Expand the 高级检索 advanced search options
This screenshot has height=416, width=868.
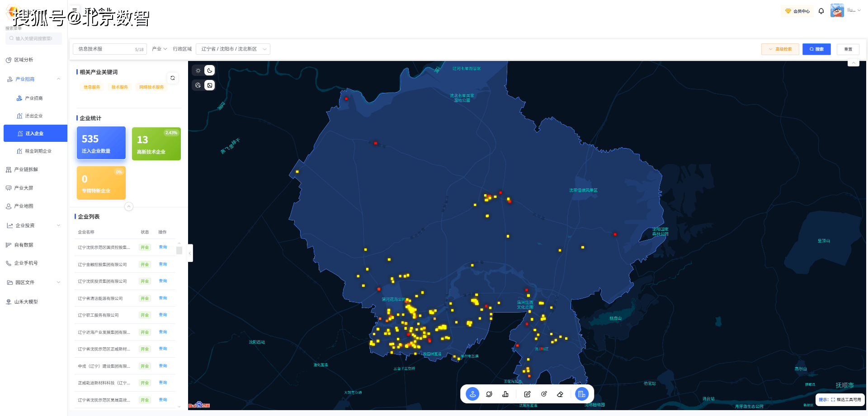click(x=780, y=49)
